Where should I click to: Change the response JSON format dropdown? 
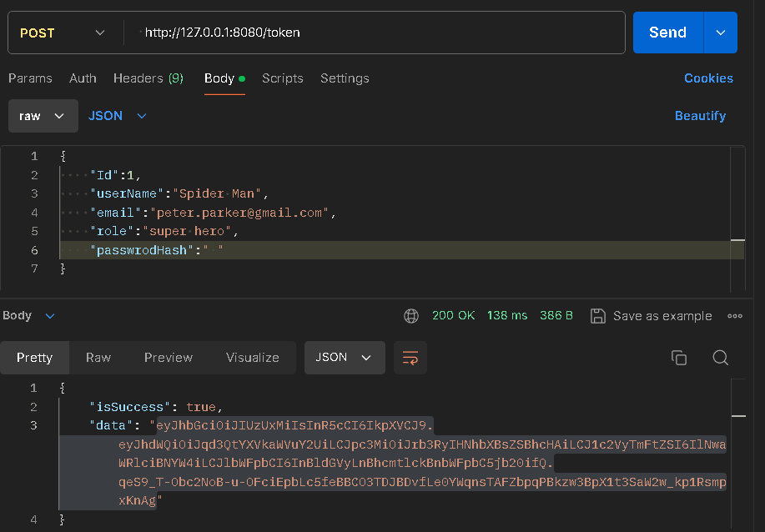point(344,358)
